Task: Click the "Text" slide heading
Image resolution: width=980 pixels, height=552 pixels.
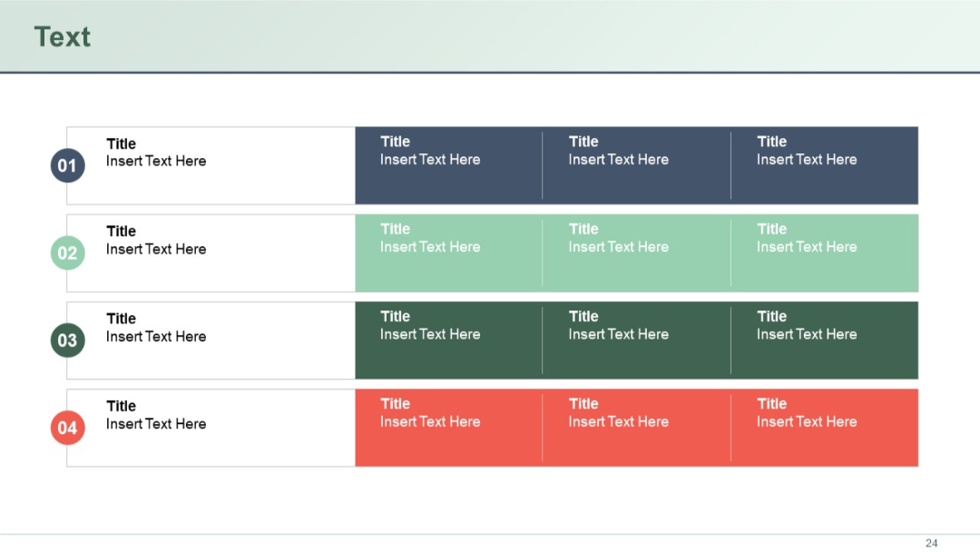Action: (61, 37)
